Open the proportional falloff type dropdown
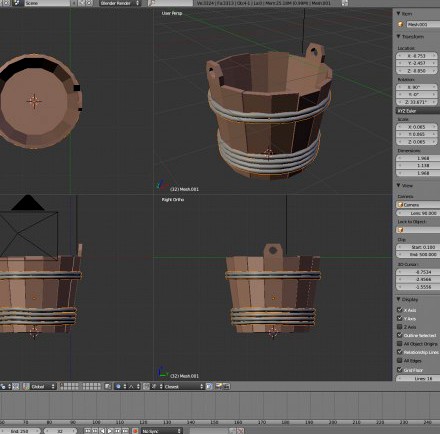The height and width of the screenshot is (434, 440). [134, 386]
